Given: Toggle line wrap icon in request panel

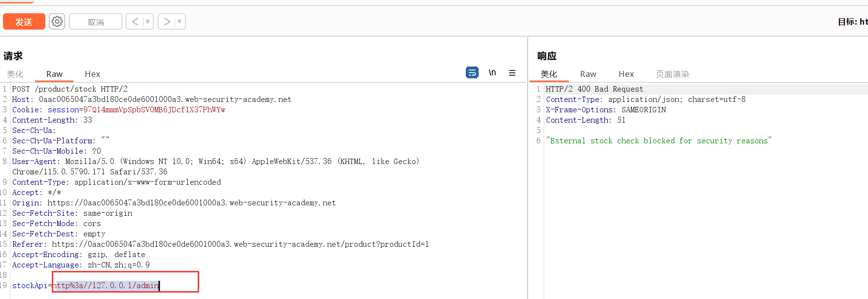Looking at the screenshot, I should [x=472, y=73].
